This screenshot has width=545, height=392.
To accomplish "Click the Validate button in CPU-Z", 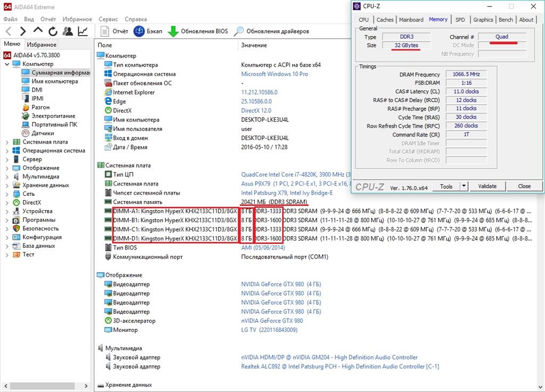I will coord(488,186).
